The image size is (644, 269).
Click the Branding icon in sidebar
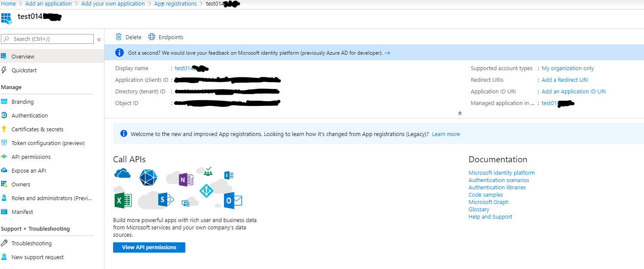4,102
